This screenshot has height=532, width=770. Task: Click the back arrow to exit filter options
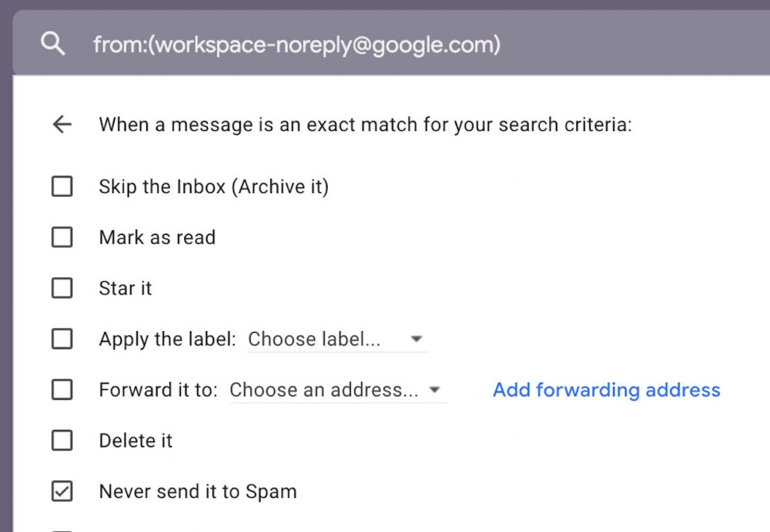point(62,124)
